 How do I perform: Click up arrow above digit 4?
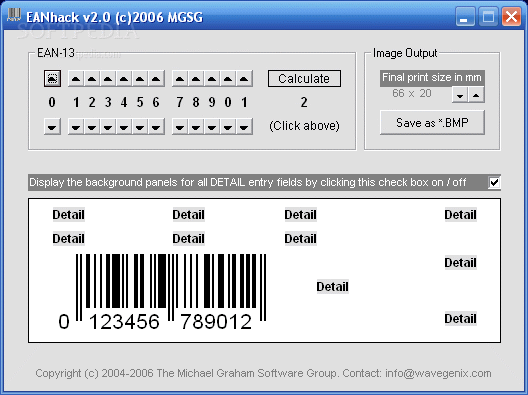[x=124, y=79]
